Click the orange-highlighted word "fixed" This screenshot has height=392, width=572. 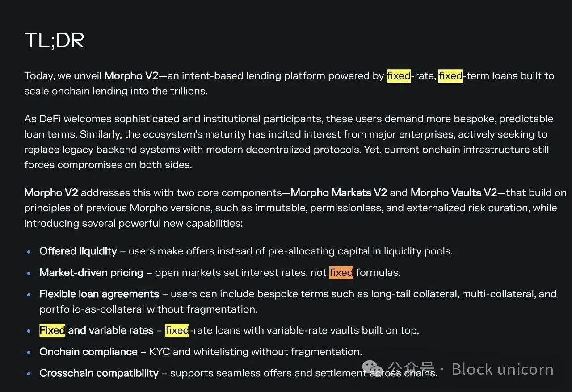341,272
